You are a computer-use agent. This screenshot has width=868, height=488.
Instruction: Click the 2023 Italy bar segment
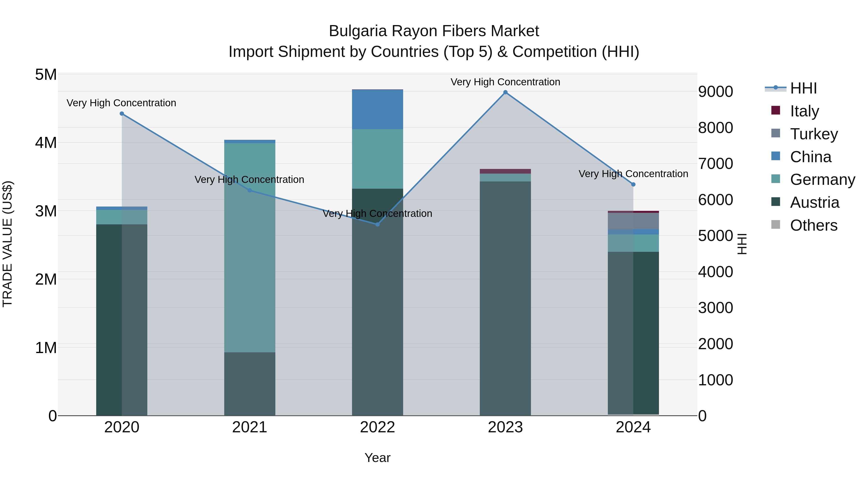(505, 171)
